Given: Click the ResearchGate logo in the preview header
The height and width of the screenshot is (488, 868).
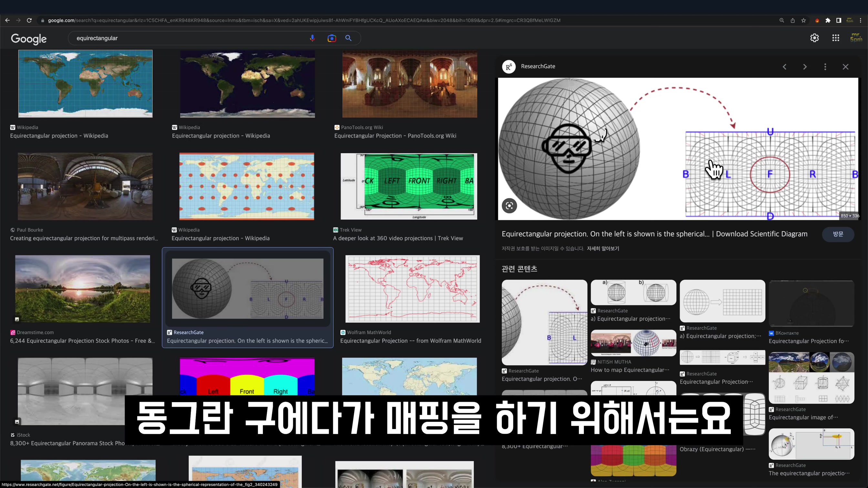Looking at the screenshot, I should click(509, 67).
